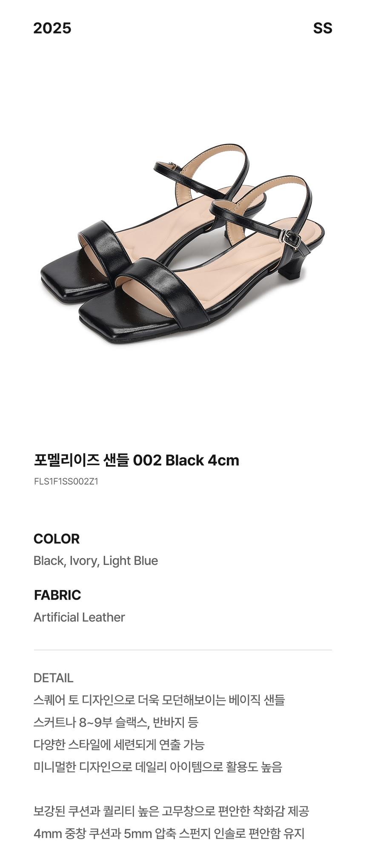The width and height of the screenshot is (366, 868).
Task: Click the line starting with 보강된 쿠션과
Action: (171, 811)
